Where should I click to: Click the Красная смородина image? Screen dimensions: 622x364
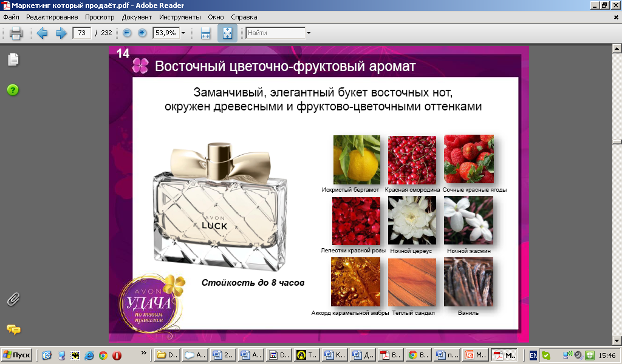coord(412,160)
